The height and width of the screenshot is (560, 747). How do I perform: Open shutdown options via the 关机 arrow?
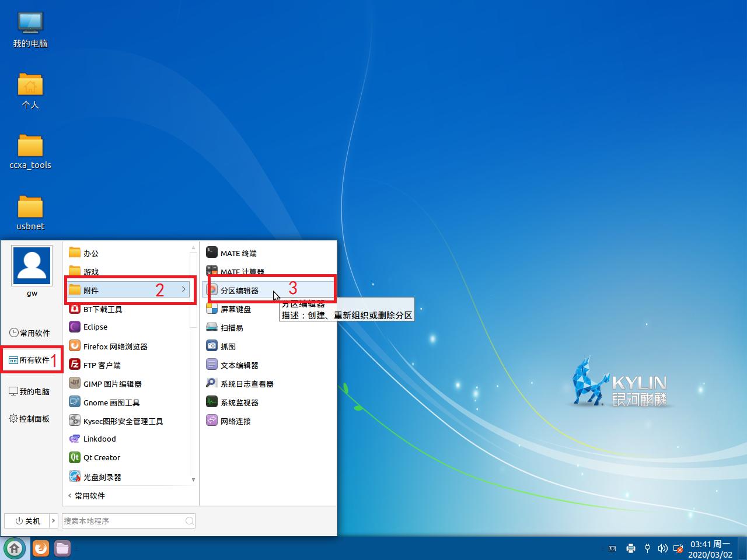[53, 520]
